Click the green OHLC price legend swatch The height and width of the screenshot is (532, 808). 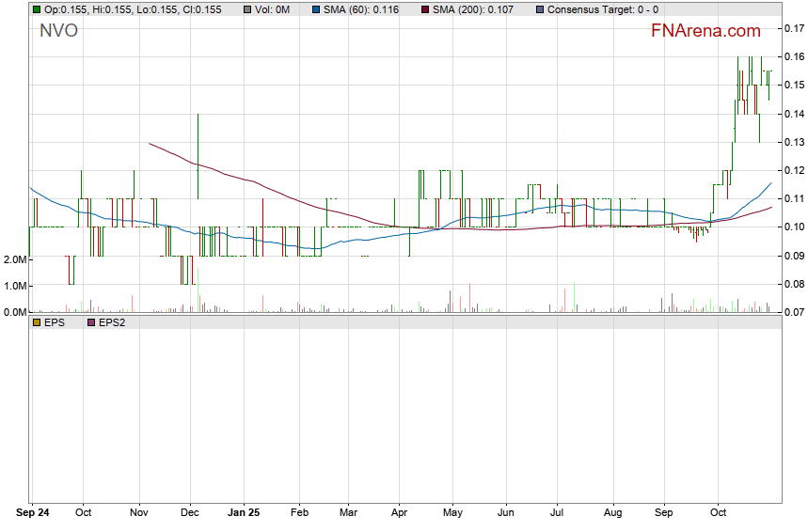(x=37, y=9)
